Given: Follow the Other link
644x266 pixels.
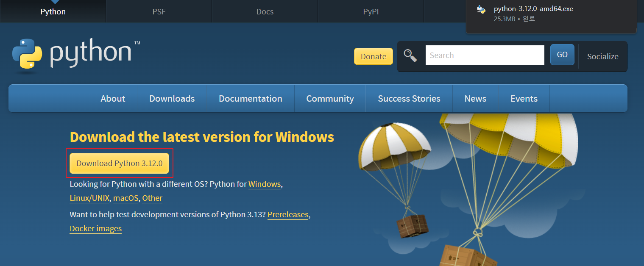Looking at the screenshot, I should pyautogui.click(x=152, y=198).
